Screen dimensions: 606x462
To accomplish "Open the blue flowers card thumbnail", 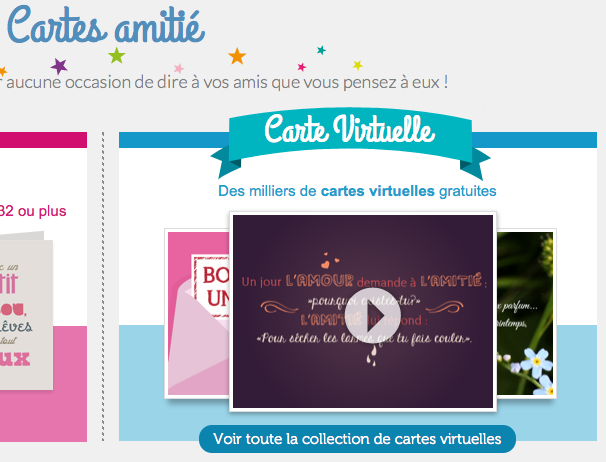I will (526, 313).
